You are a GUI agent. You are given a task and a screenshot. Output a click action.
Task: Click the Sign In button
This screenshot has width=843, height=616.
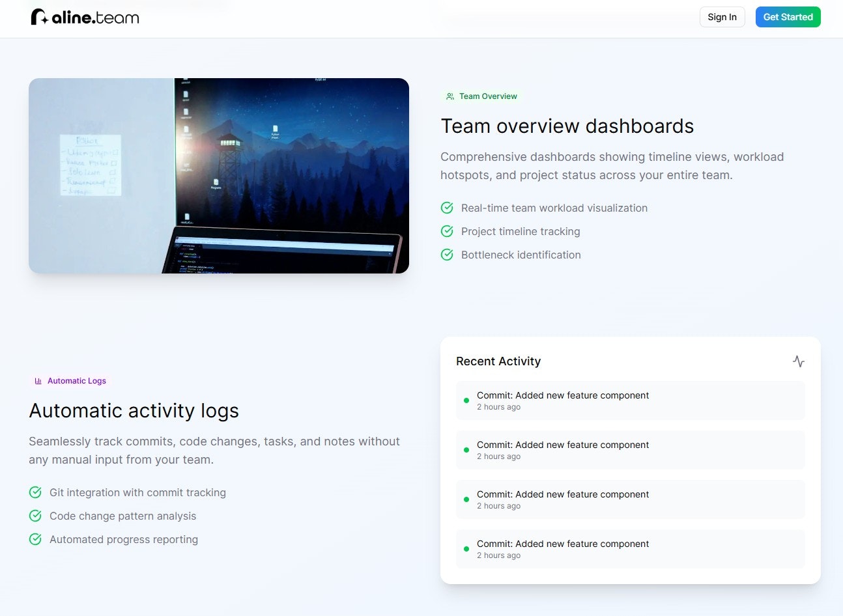[x=722, y=17]
